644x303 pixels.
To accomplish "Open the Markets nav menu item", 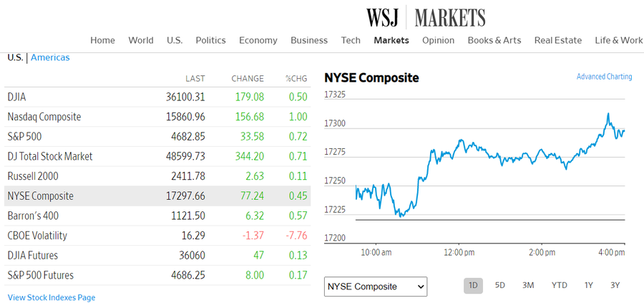I will [391, 40].
